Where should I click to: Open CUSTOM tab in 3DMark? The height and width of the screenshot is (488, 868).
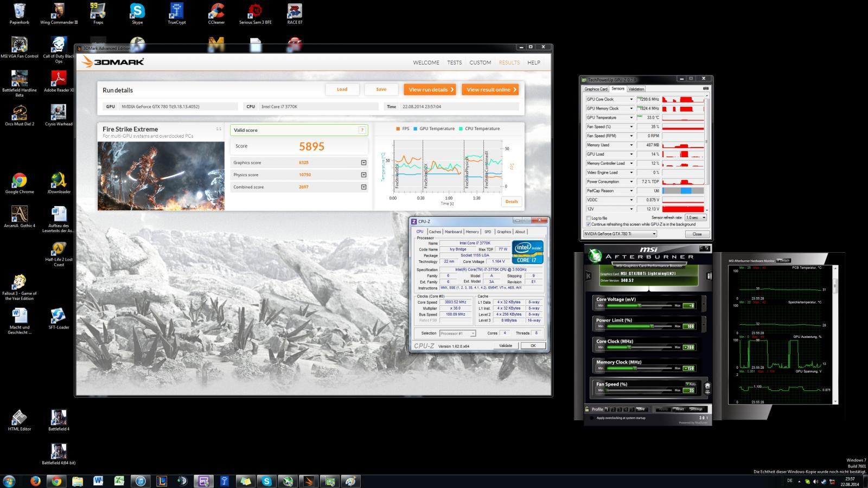point(480,62)
